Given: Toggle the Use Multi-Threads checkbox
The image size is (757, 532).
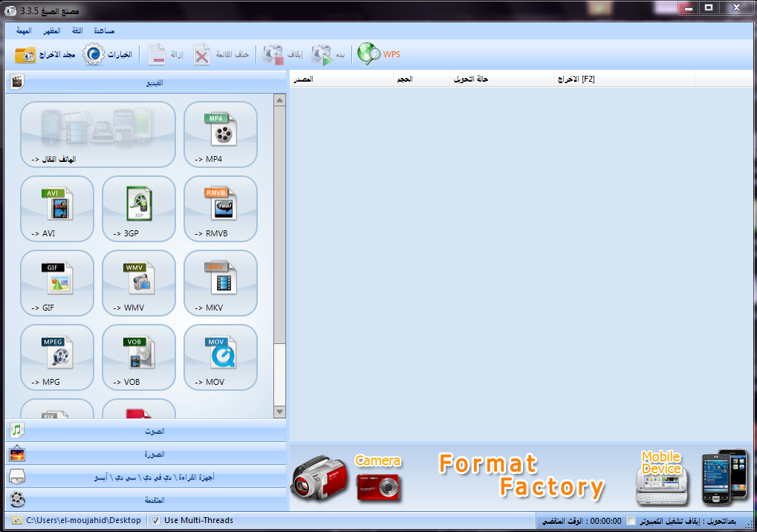Looking at the screenshot, I should pyautogui.click(x=155, y=520).
